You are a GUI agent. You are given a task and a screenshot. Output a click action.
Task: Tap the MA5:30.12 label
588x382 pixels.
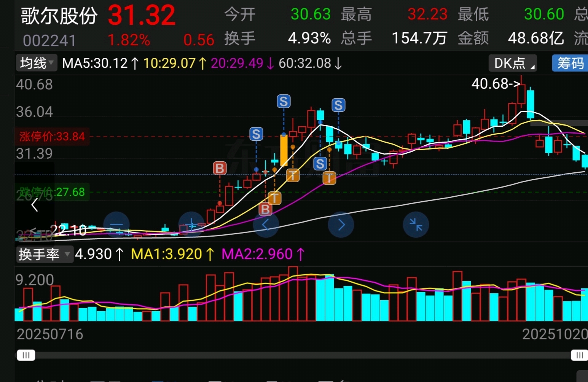[x=100, y=63]
